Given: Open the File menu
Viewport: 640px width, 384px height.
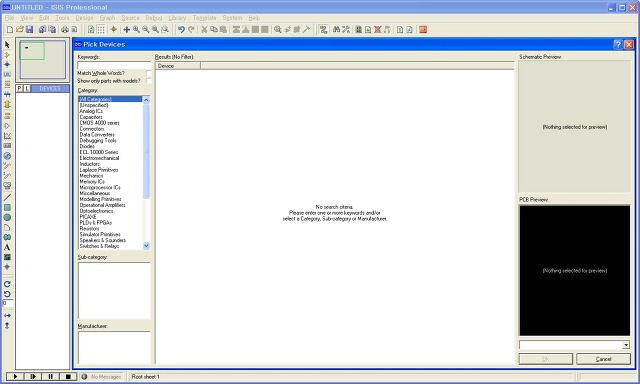Looking at the screenshot, I should tap(9, 18).
